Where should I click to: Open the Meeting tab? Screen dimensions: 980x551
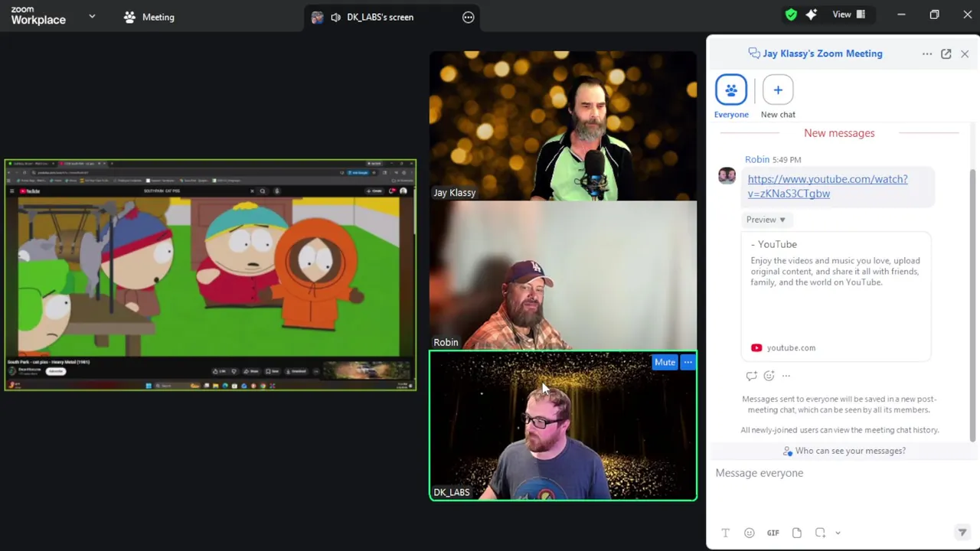click(x=149, y=17)
